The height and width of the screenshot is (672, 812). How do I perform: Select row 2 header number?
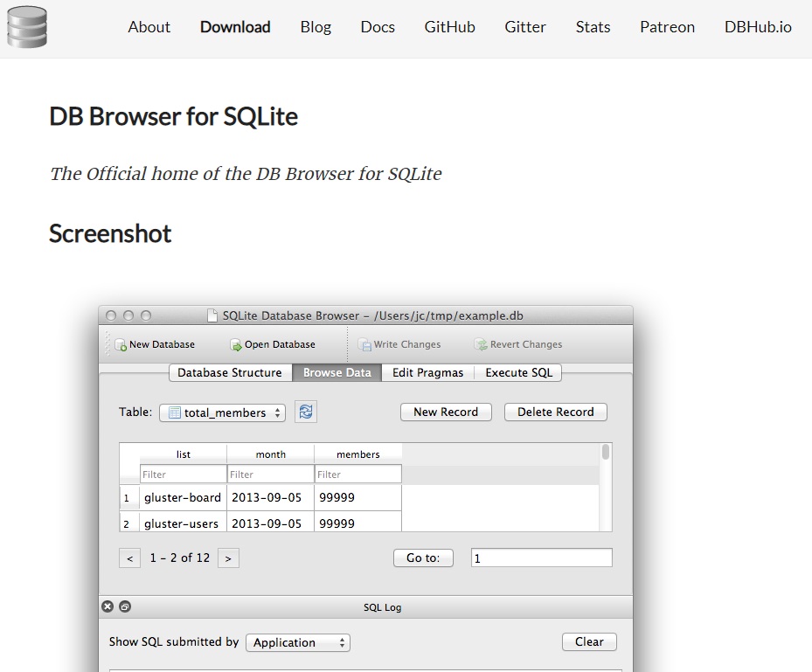click(x=129, y=522)
